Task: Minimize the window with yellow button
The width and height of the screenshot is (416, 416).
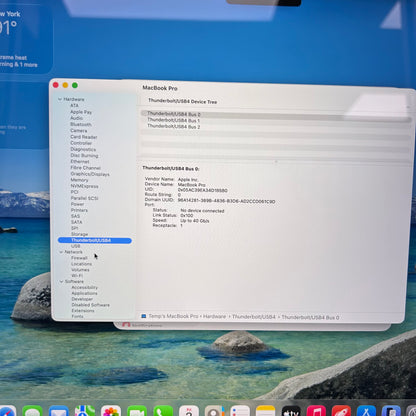Action: (x=65, y=85)
